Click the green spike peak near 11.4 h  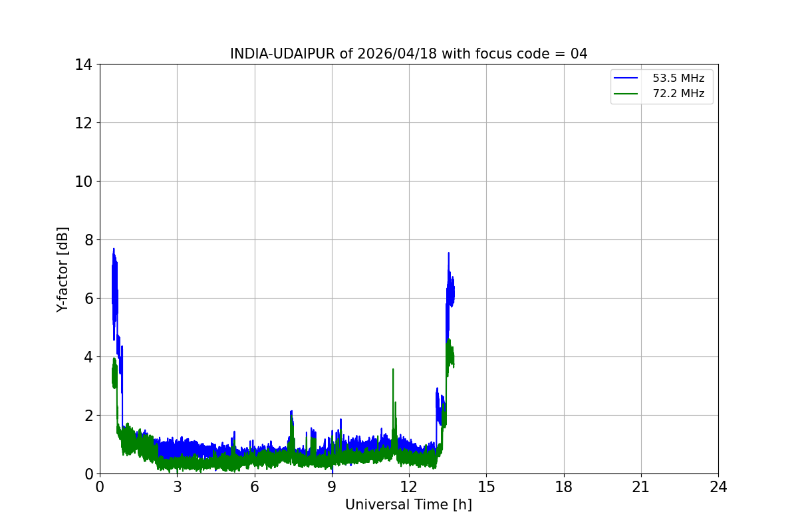pyautogui.click(x=393, y=370)
